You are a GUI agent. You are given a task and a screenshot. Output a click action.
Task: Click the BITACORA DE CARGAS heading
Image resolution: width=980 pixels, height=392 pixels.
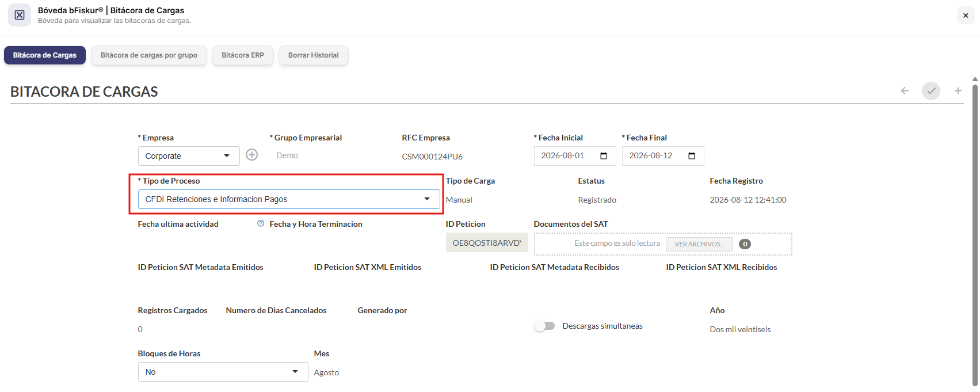click(84, 92)
